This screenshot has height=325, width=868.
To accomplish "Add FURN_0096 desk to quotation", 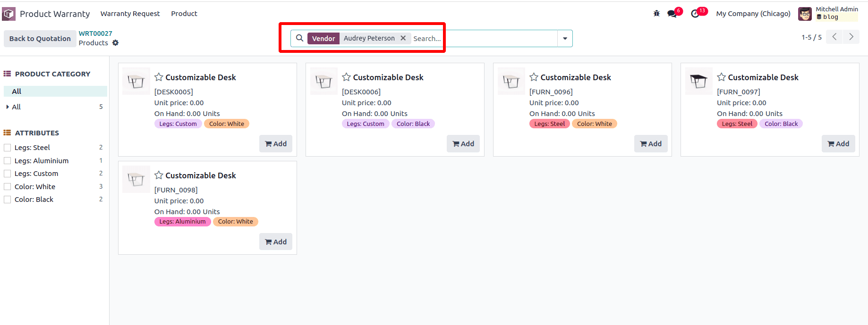I will (651, 144).
